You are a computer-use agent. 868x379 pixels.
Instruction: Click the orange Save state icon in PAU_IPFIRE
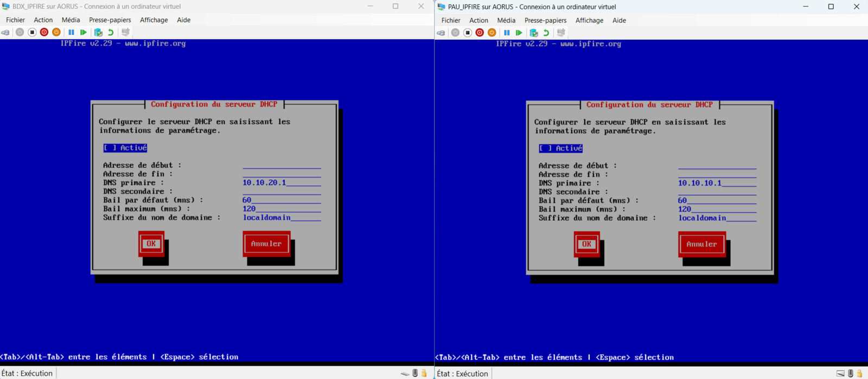coord(492,33)
